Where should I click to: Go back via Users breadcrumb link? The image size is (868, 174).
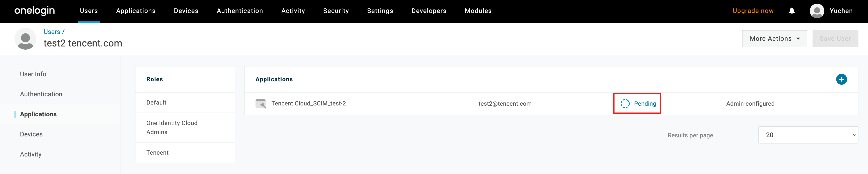click(x=52, y=32)
